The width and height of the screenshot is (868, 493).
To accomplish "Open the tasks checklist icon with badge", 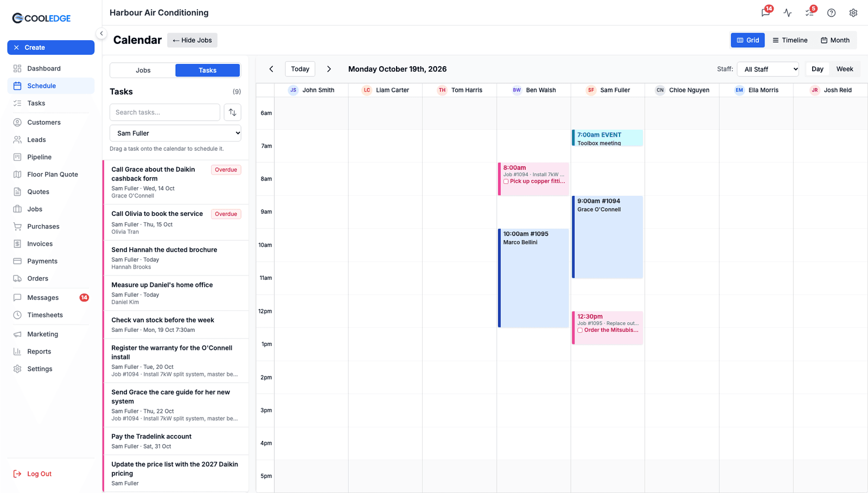I will point(809,12).
